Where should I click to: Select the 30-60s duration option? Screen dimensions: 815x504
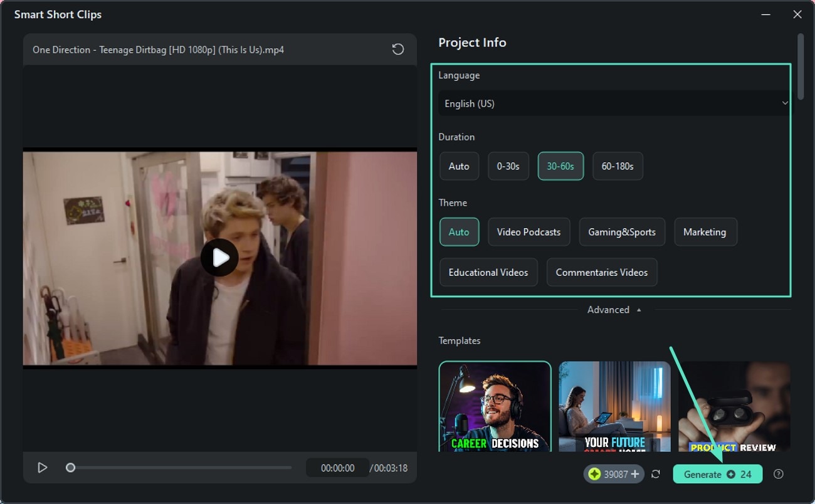(560, 166)
